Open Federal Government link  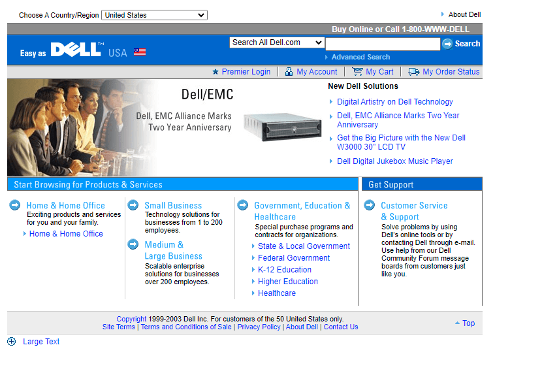[x=294, y=258]
